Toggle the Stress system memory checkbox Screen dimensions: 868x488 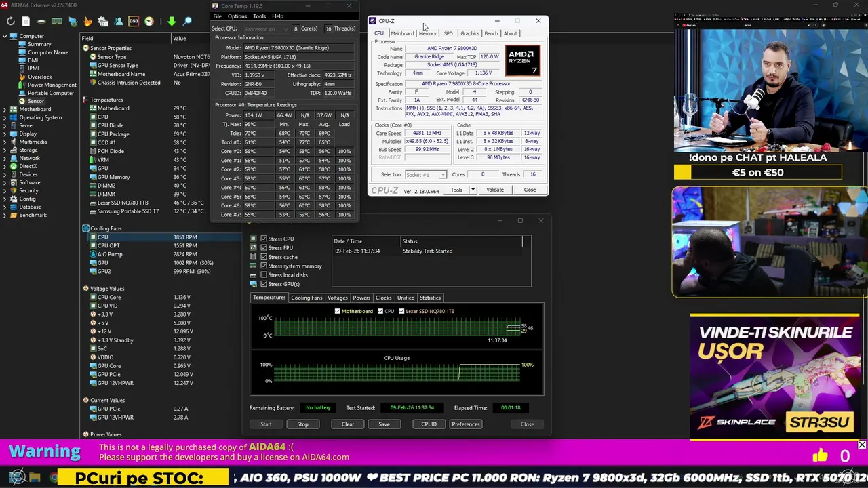coord(264,266)
